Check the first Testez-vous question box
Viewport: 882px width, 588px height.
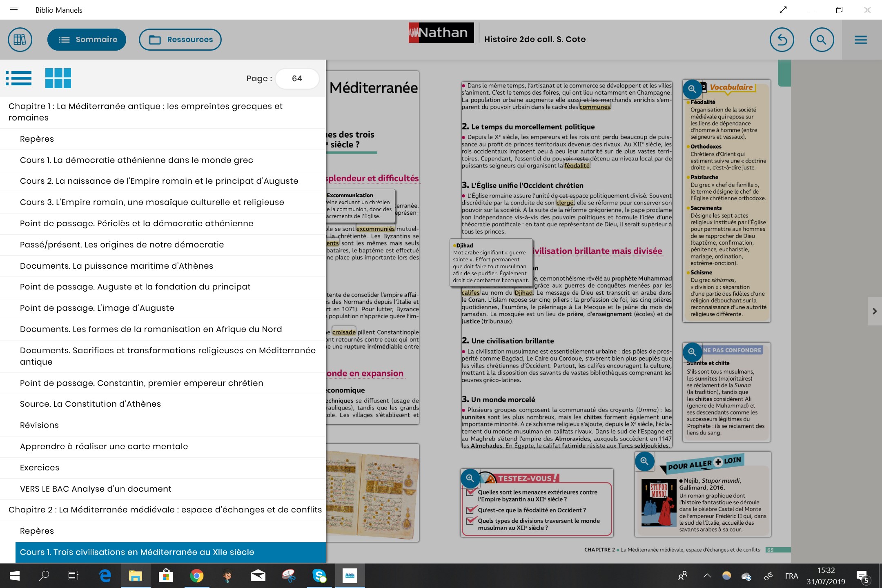coord(470,492)
